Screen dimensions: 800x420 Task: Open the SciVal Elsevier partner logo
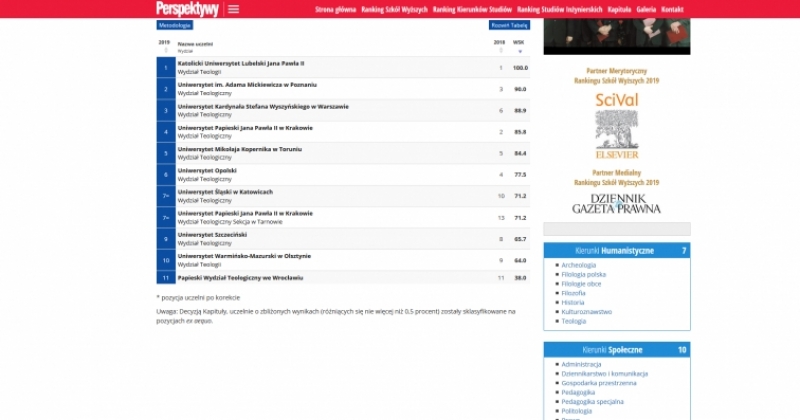(617, 126)
